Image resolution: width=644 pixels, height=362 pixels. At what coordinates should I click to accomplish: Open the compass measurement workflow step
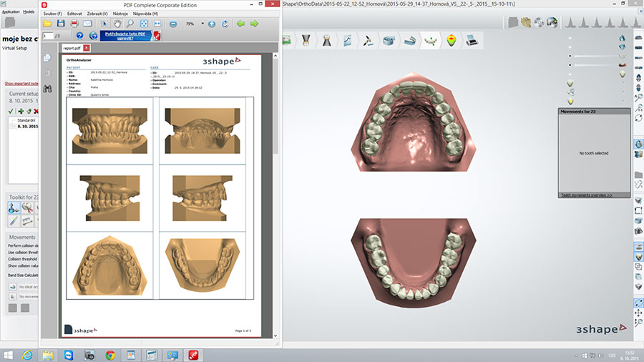[368, 40]
